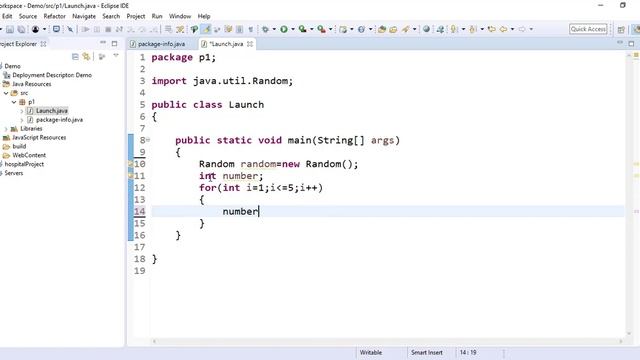
Task: Open the Window menu
Action: tap(180, 16)
